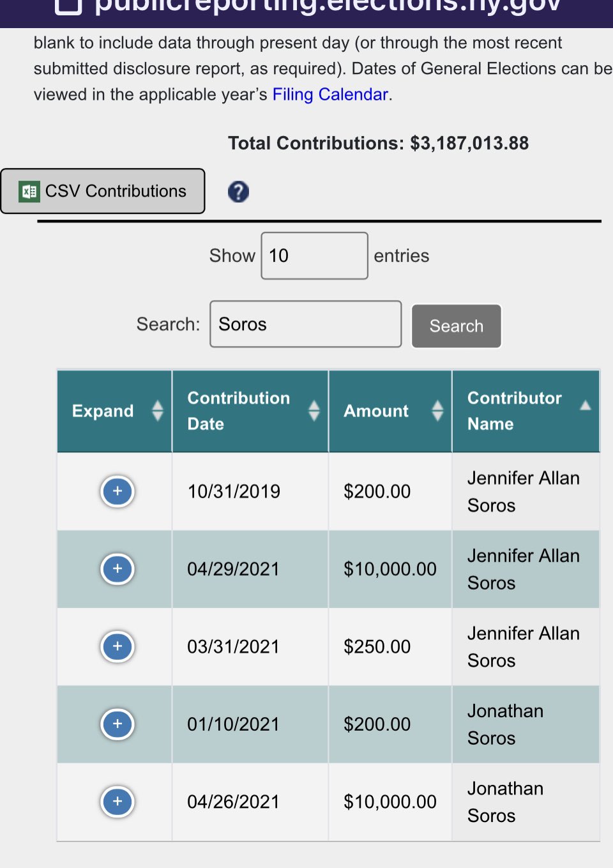Expand the 03/31/2021 $250.00 contribution row
Image resolution: width=613 pixels, height=868 pixels.
tap(117, 646)
